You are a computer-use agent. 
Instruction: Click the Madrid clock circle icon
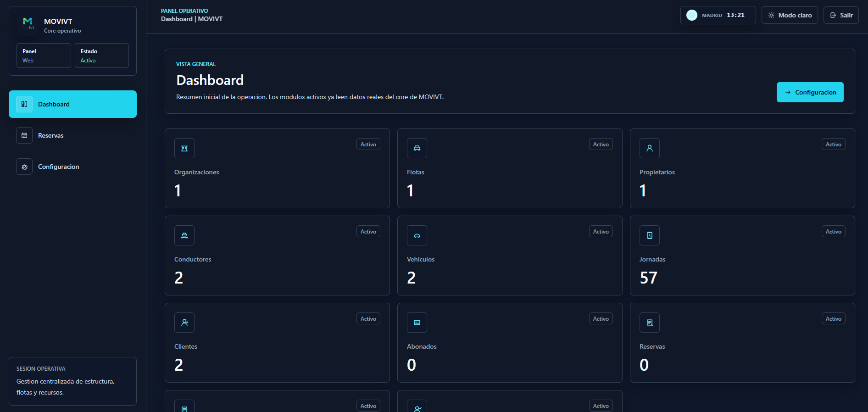pyautogui.click(x=692, y=15)
